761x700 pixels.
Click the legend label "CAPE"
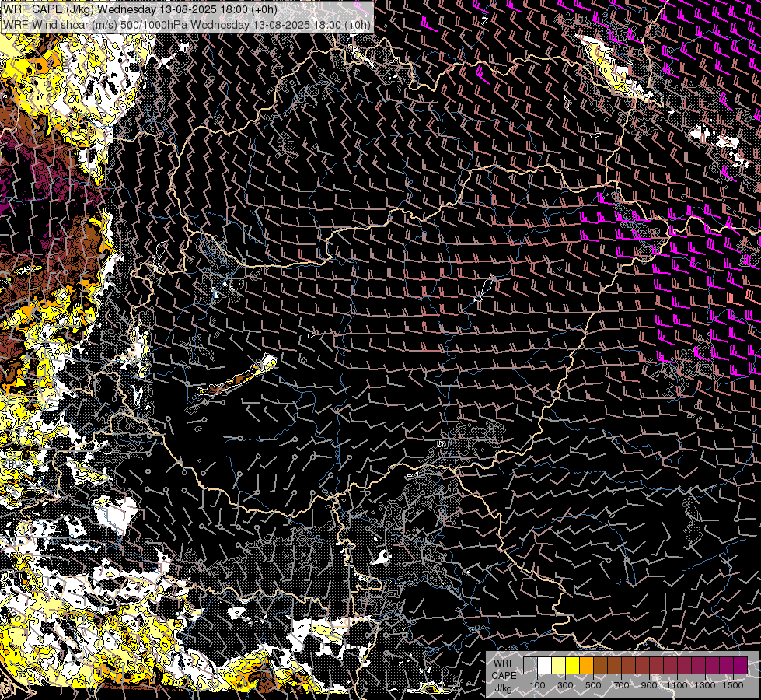(504, 676)
